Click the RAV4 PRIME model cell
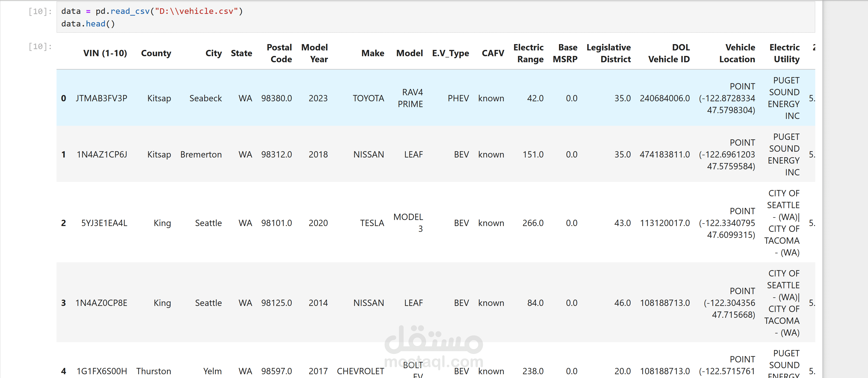 [x=410, y=98]
